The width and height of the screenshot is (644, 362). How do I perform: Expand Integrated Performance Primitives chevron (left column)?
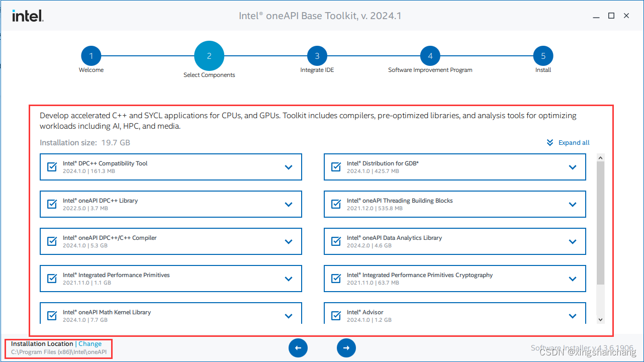(x=289, y=279)
